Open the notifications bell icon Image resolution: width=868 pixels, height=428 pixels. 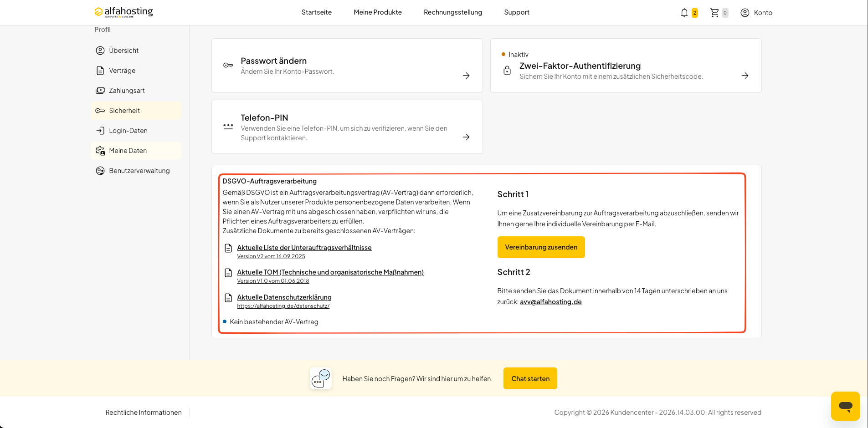pyautogui.click(x=684, y=13)
